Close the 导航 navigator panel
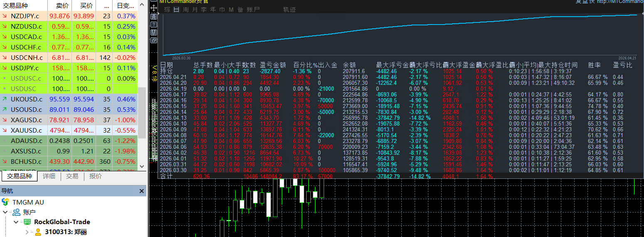The width and height of the screenshot is (644, 237). point(142,191)
